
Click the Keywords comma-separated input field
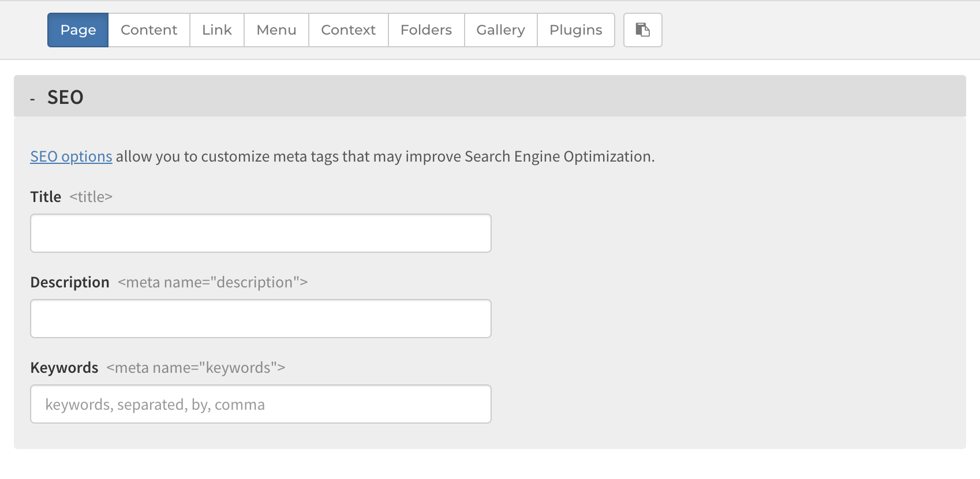point(260,404)
